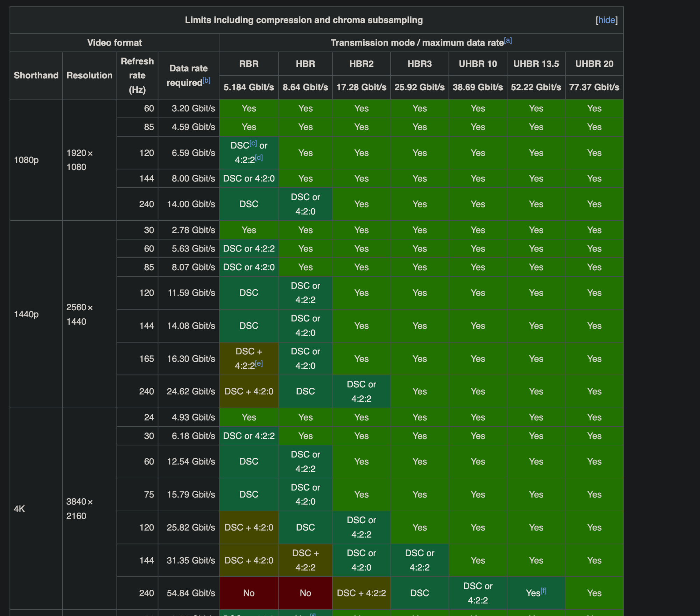Select the 1440p shorthand cell
700x616 pixels.
tap(36, 314)
